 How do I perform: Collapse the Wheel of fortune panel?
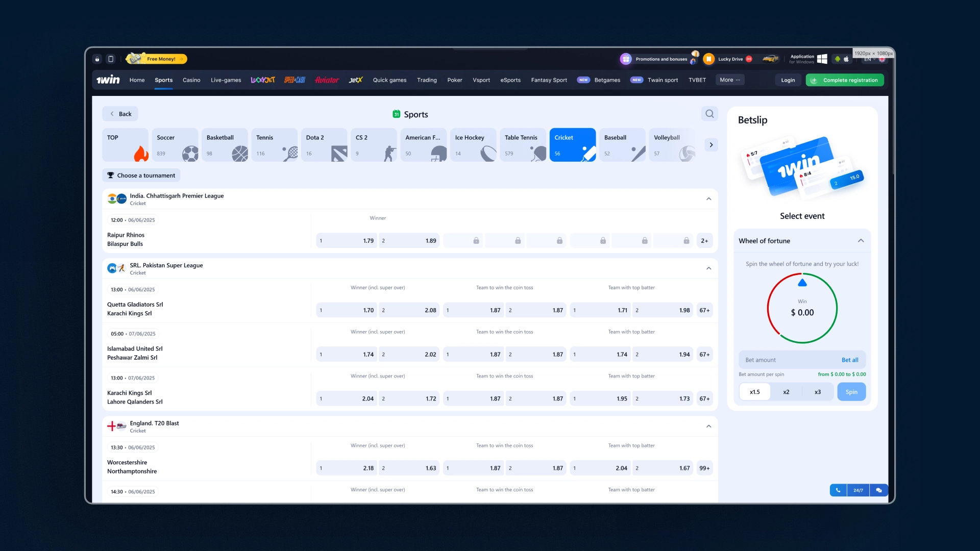861,241
